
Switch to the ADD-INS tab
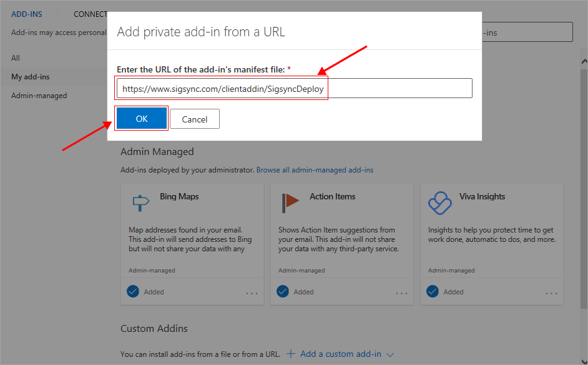27,14
